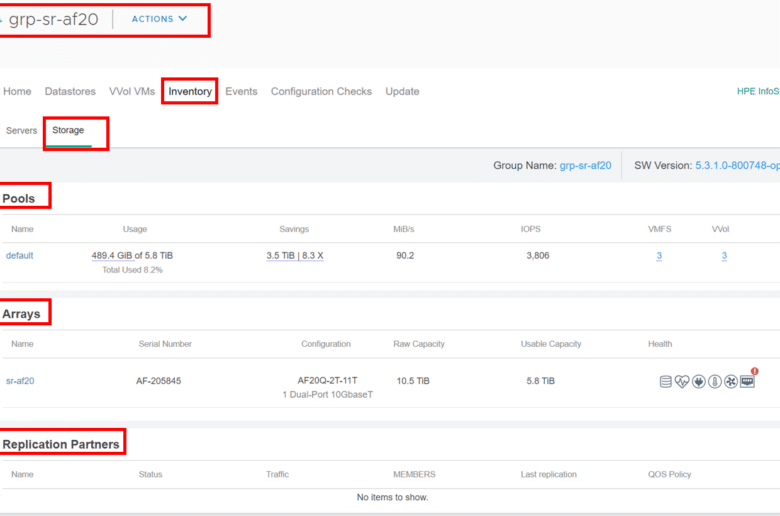Click the 3.5 TiB | 8.3 X savings value
780x516 pixels.
(x=295, y=255)
